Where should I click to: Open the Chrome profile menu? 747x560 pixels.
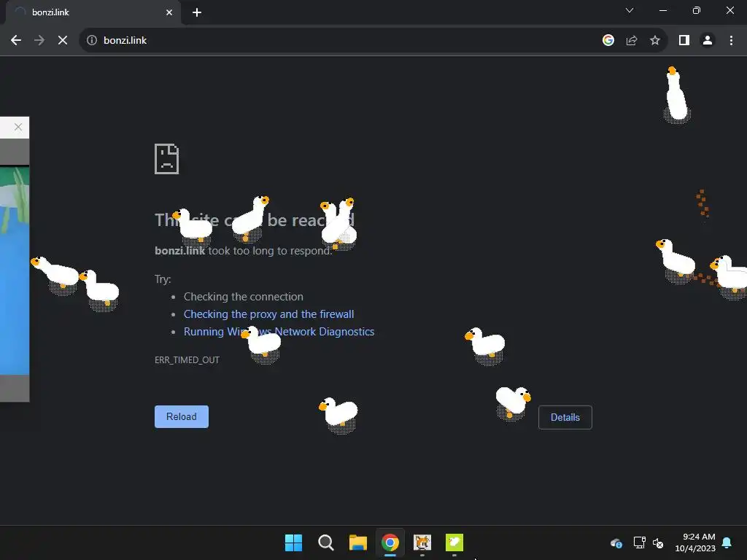point(708,41)
